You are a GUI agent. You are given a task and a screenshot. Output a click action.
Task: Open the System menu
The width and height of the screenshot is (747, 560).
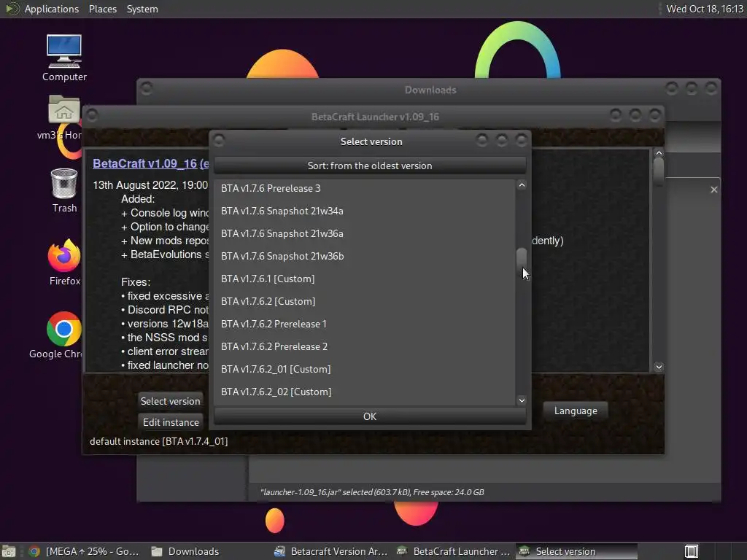click(x=142, y=9)
